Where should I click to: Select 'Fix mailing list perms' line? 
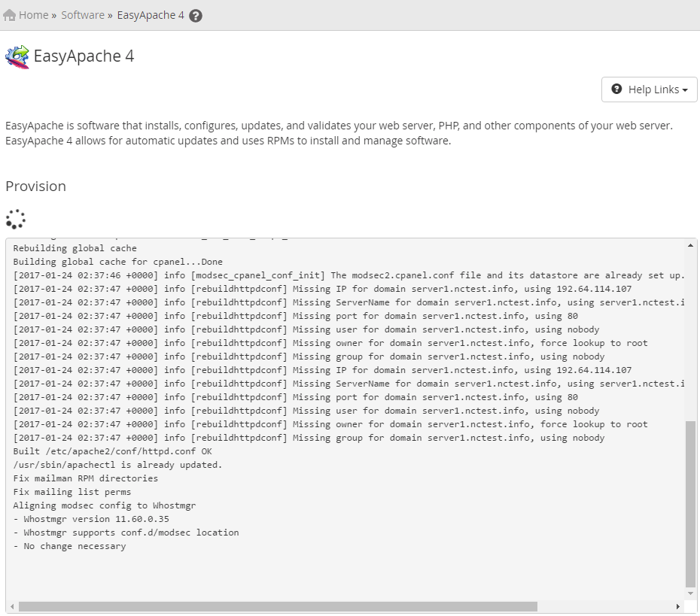click(72, 492)
